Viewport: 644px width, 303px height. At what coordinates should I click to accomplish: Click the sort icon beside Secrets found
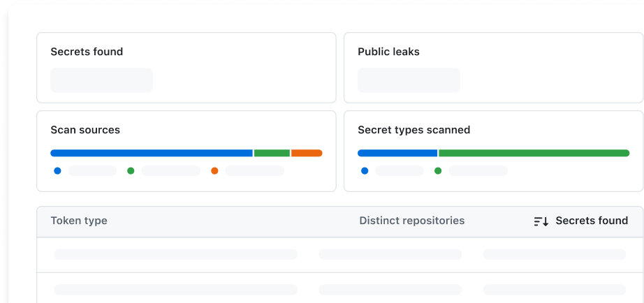click(541, 221)
